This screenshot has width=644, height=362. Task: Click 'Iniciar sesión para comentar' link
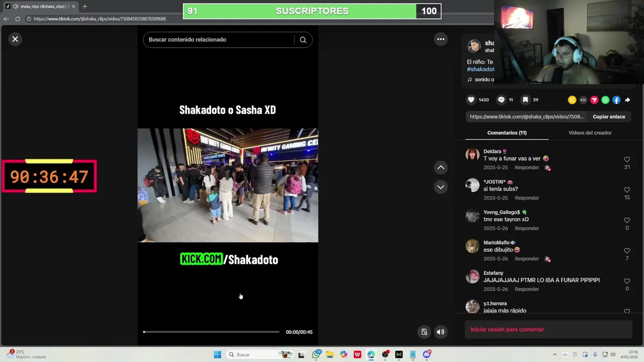click(507, 329)
